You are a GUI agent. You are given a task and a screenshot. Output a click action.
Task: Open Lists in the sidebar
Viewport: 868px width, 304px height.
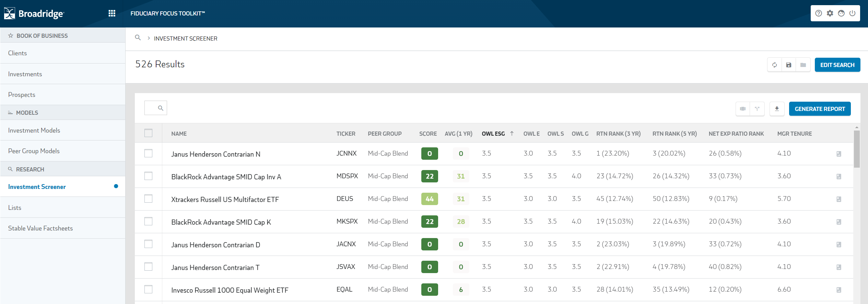coord(63,207)
